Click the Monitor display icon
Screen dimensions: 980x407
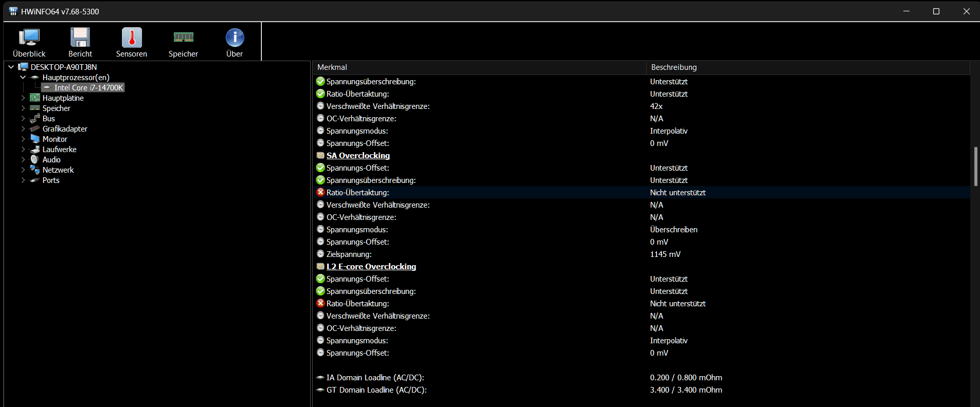pyautogui.click(x=35, y=139)
